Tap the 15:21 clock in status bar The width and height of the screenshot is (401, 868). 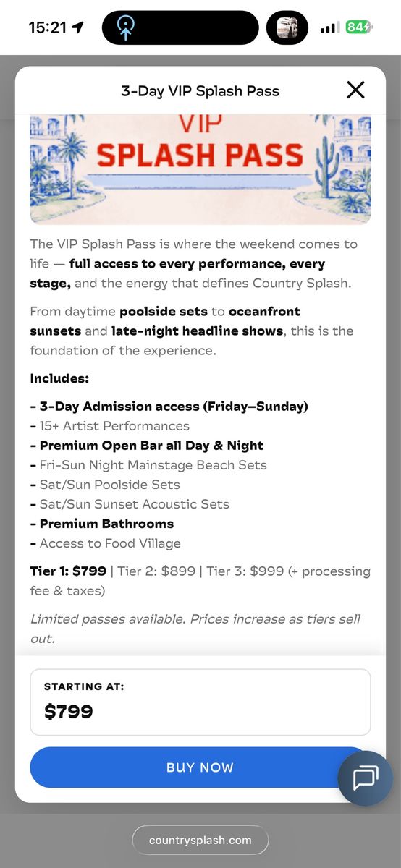tap(47, 27)
